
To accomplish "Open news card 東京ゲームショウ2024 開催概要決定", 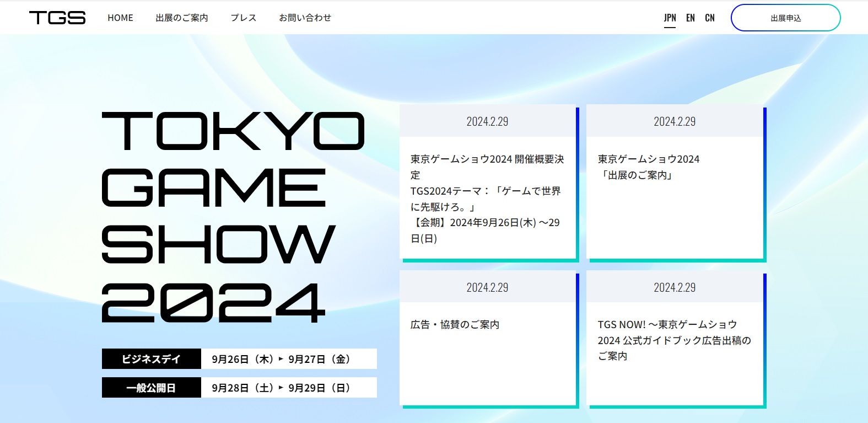I will pos(488,182).
